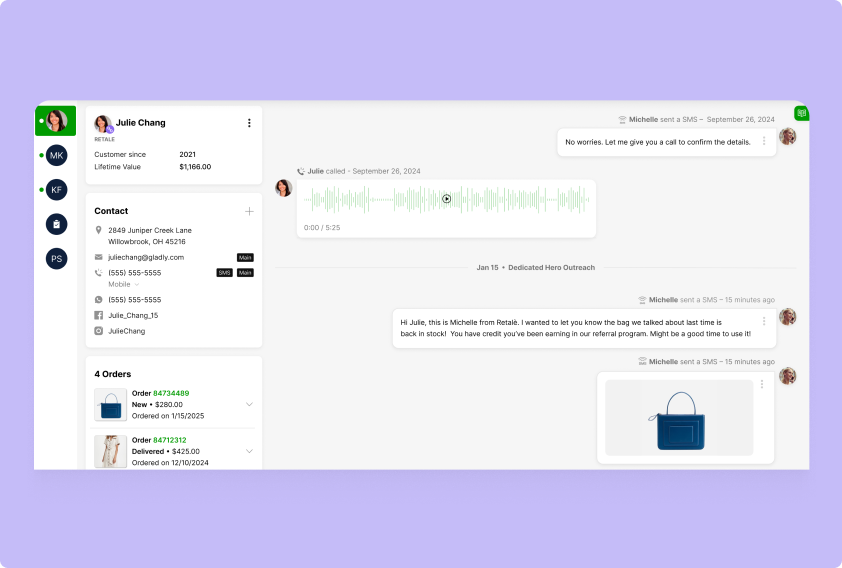Expand order 84712312 details
This screenshot has height=568, width=842.
point(249,451)
